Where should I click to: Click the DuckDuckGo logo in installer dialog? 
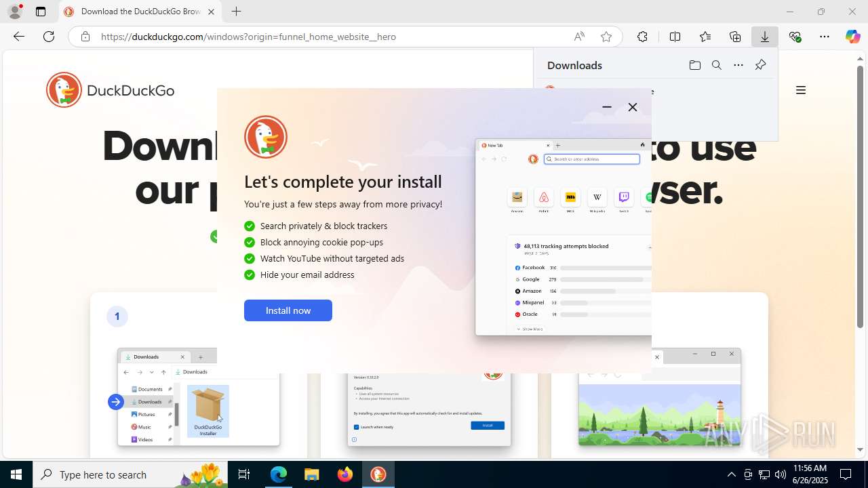266,137
